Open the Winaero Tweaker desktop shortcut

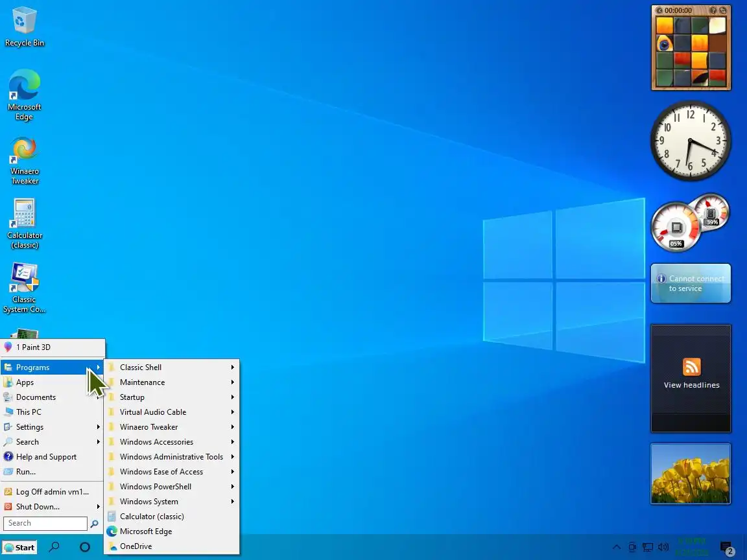[x=24, y=161]
